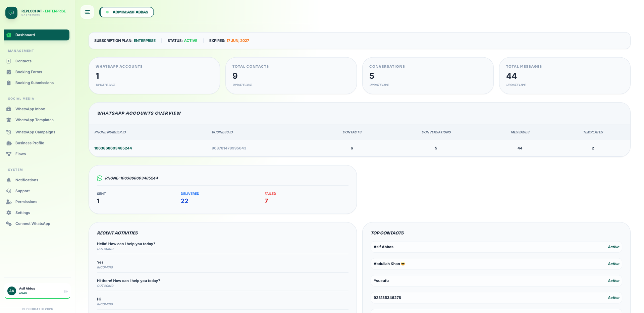Click the Permissions user-lock icon
The height and width of the screenshot is (313, 644).
pyautogui.click(x=9, y=202)
